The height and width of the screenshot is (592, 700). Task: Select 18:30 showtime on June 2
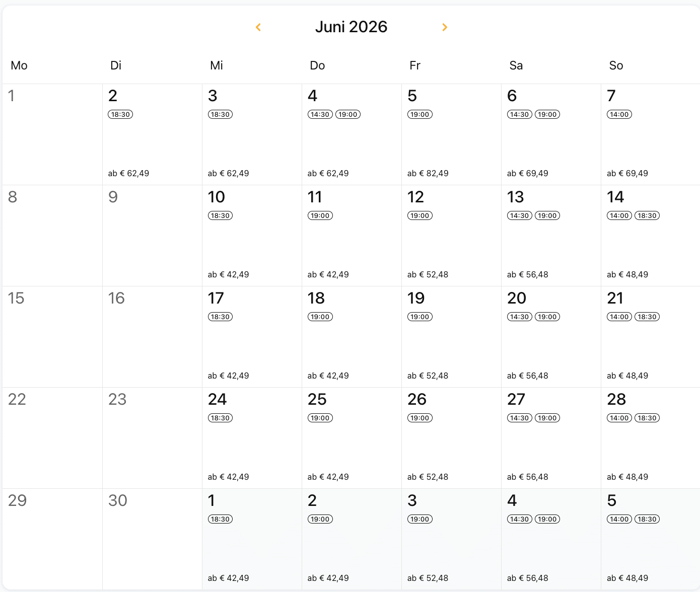[x=120, y=114]
